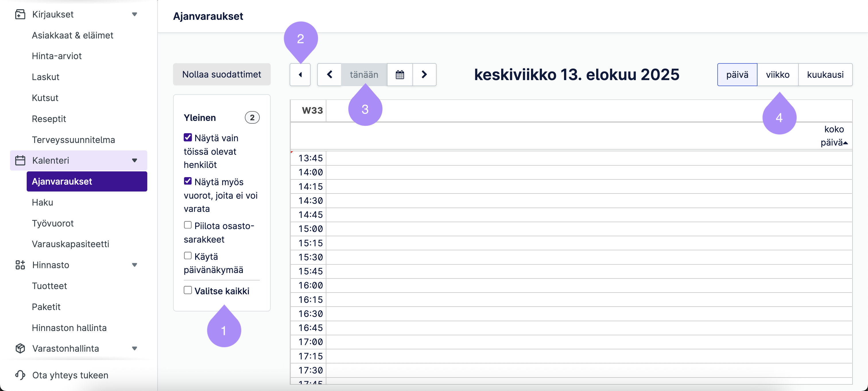Collapse the Kalenteri menu arrow

point(134,160)
